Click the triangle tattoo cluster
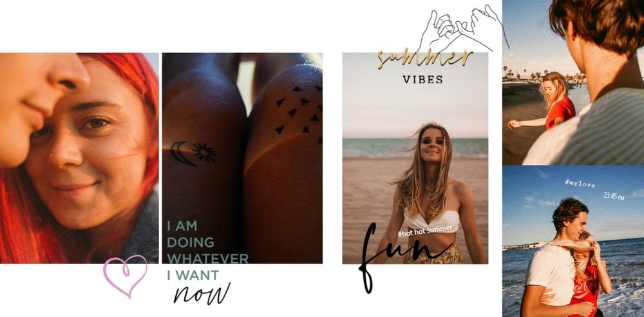Screen dimensions: 644x317 click(299, 110)
